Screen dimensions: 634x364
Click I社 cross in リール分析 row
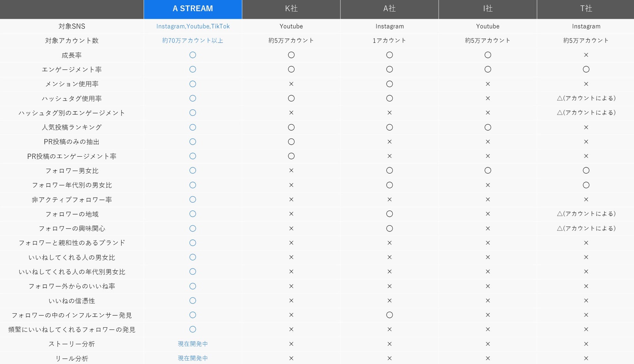pyautogui.click(x=487, y=358)
